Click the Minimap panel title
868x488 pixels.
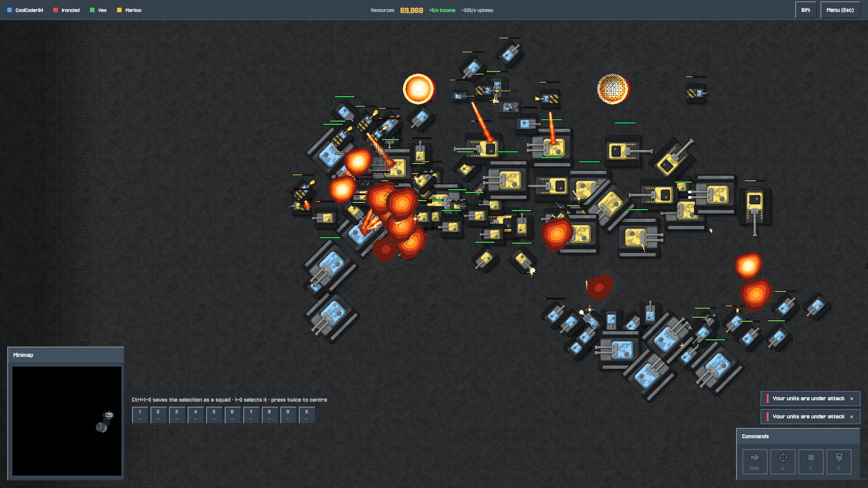pos(23,355)
